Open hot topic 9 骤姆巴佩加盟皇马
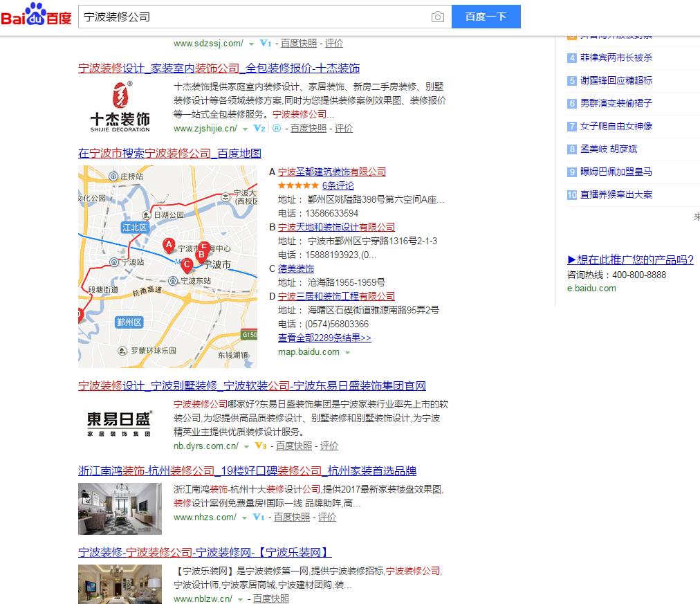 click(616, 172)
